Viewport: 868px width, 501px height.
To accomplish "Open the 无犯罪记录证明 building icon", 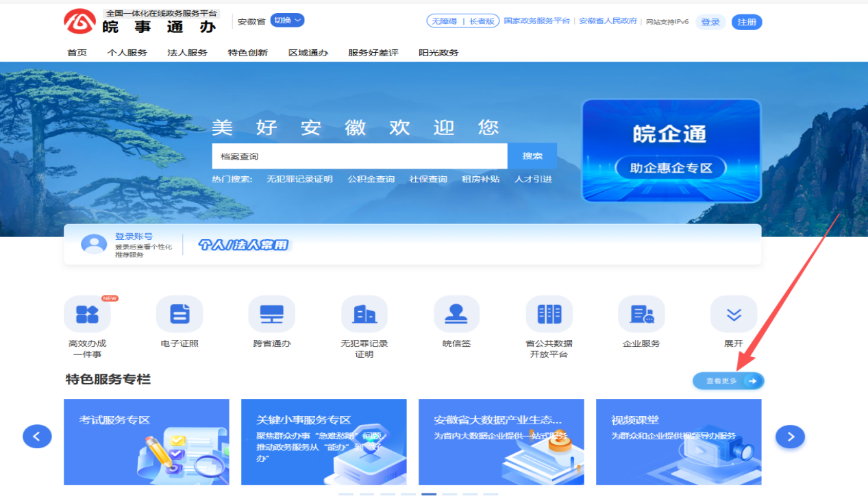I will pyautogui.click(x=364, y=315).
